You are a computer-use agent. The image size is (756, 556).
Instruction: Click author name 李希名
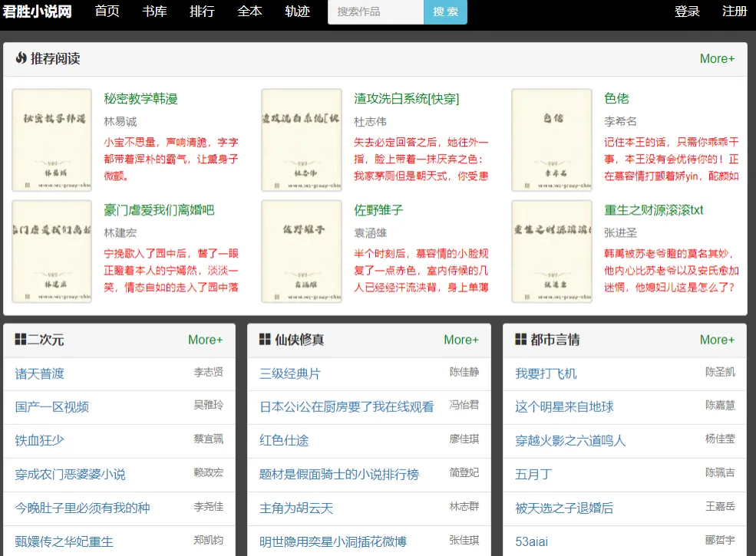(620, 121)
